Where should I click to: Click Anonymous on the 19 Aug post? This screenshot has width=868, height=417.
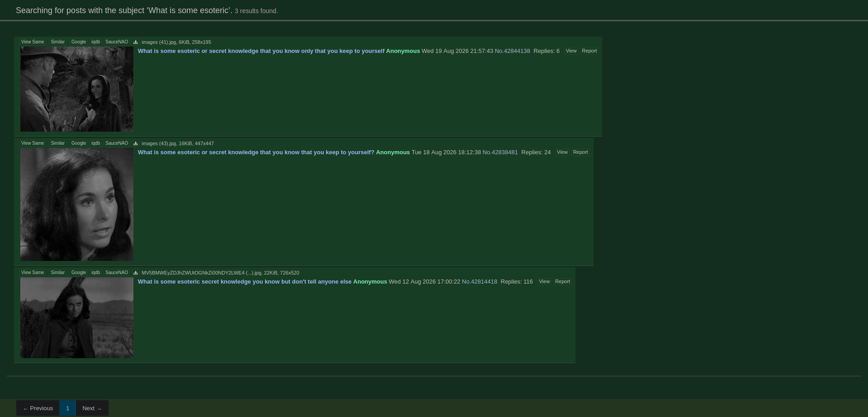click(403, 51)
